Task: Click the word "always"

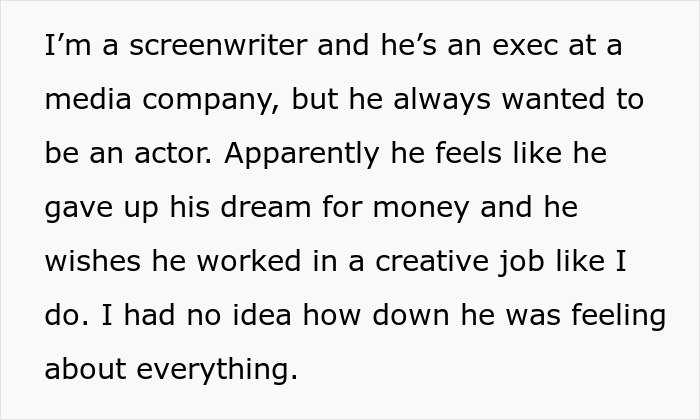Action: click(x=442, y=100)
